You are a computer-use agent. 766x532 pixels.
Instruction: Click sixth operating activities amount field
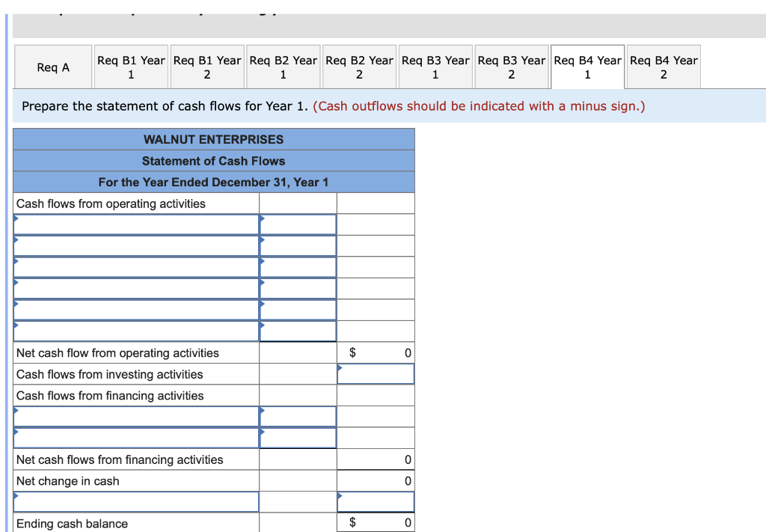298,331
